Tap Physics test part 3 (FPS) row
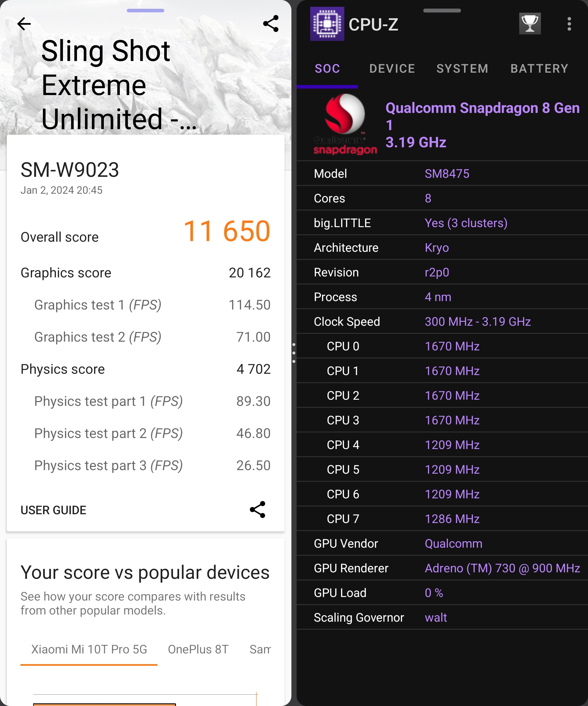Image resolution: width=588 pixels, height=706 pixels. pos(146,465)
